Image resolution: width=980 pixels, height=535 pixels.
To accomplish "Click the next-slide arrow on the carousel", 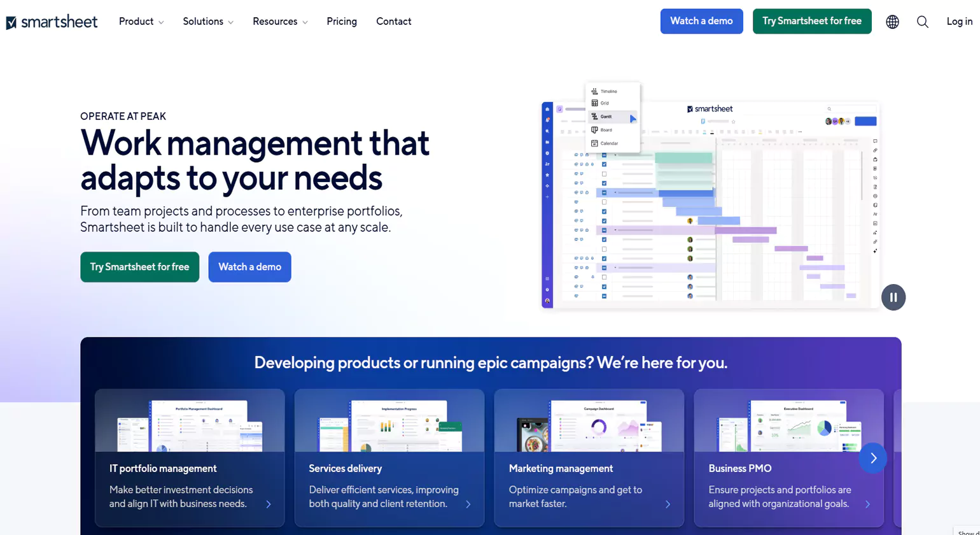I will click(872, 458).
